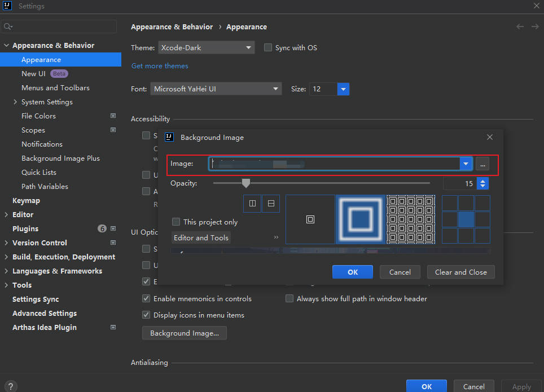Expand Version Control settings node
Viewport: 544px width, 392px height.
click(x=6, y=243)
